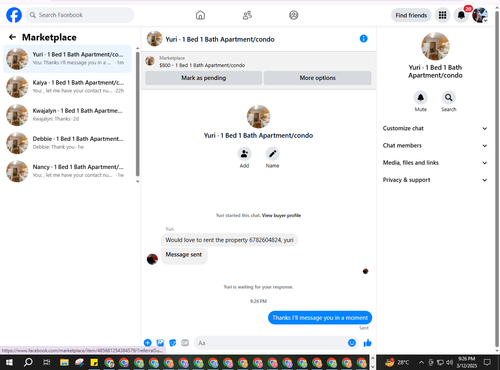Image resolution: width=500 pixels, height=370 pixels.
Task: Open the Nancy conversation
Action: coord(67,171)
